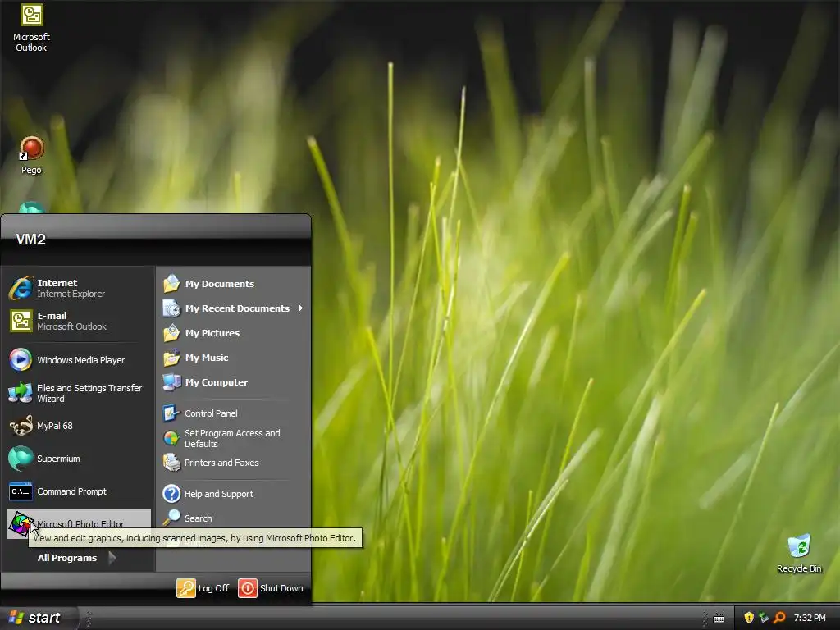The image size is (840, 630).
Task: Open Control Panel icon
Action: coord(171,413)
